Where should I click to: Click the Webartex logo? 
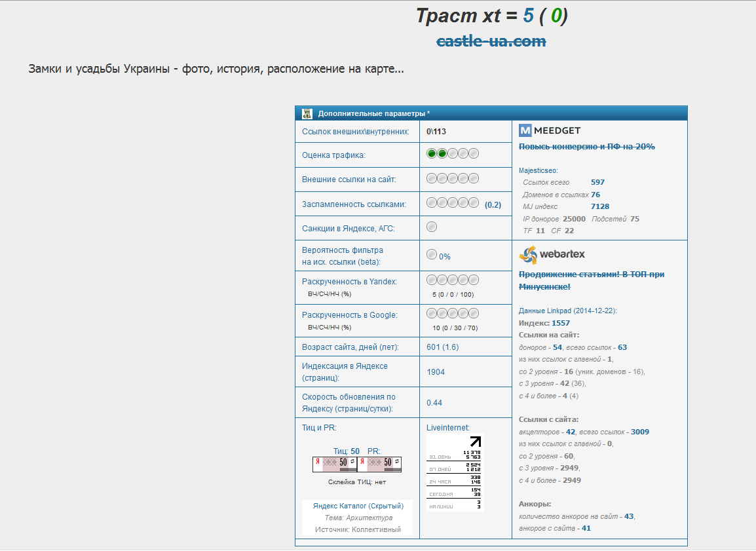click(x=552, y=254)
